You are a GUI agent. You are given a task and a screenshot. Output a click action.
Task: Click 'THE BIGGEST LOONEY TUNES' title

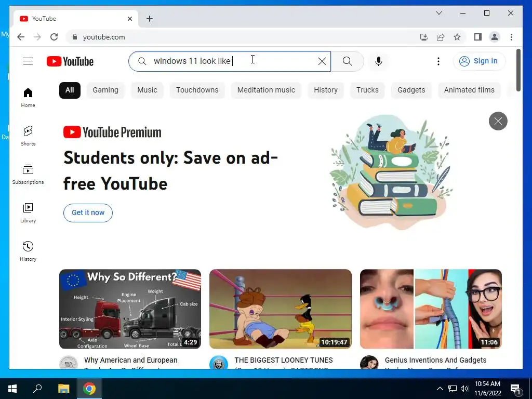(x=284, y=361)
